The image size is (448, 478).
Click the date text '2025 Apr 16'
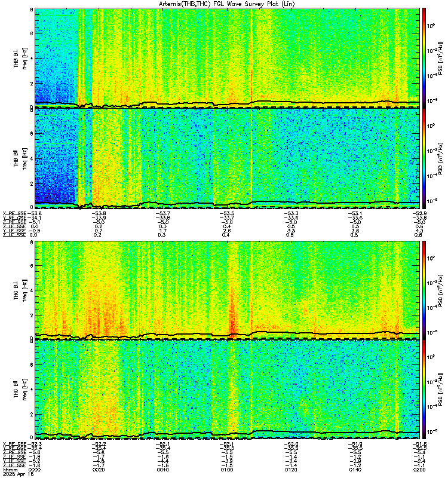click(x=18, y=474)
